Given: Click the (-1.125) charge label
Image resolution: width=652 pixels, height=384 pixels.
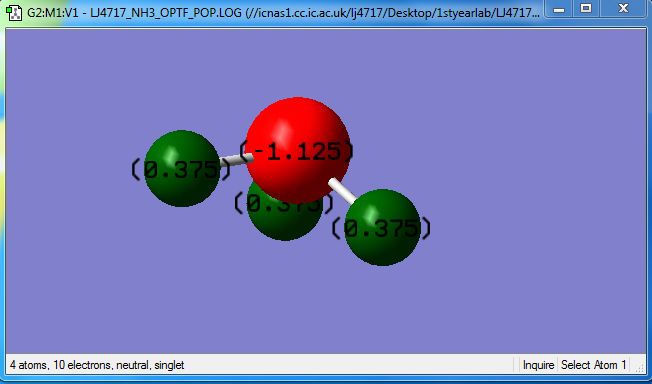Looking at the screenshot, I should coord(296,151).
